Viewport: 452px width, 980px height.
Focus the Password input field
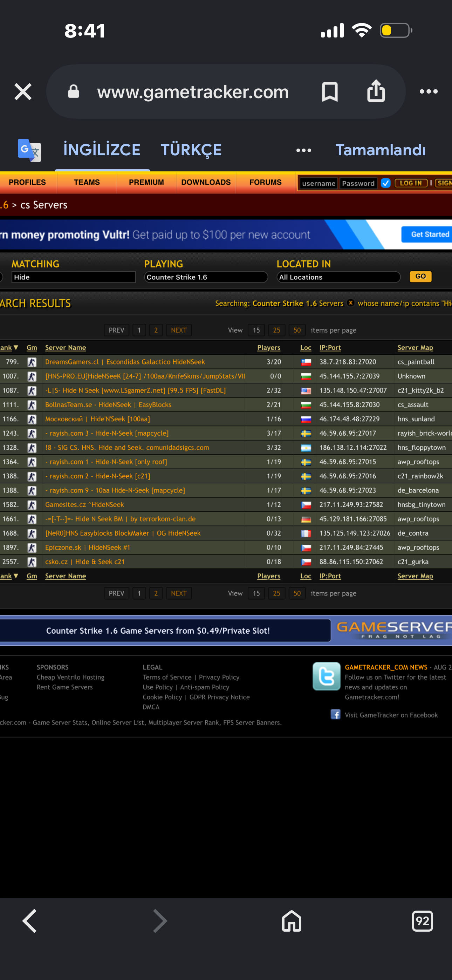coord(358,183)
